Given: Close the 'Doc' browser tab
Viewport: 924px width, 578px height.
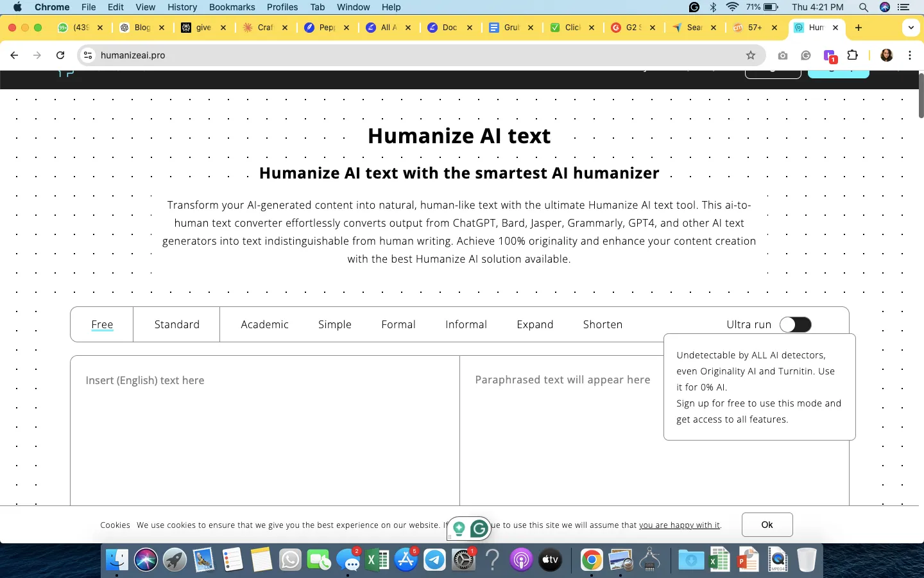Looking at the screenshot, I should tap(470, 28).
